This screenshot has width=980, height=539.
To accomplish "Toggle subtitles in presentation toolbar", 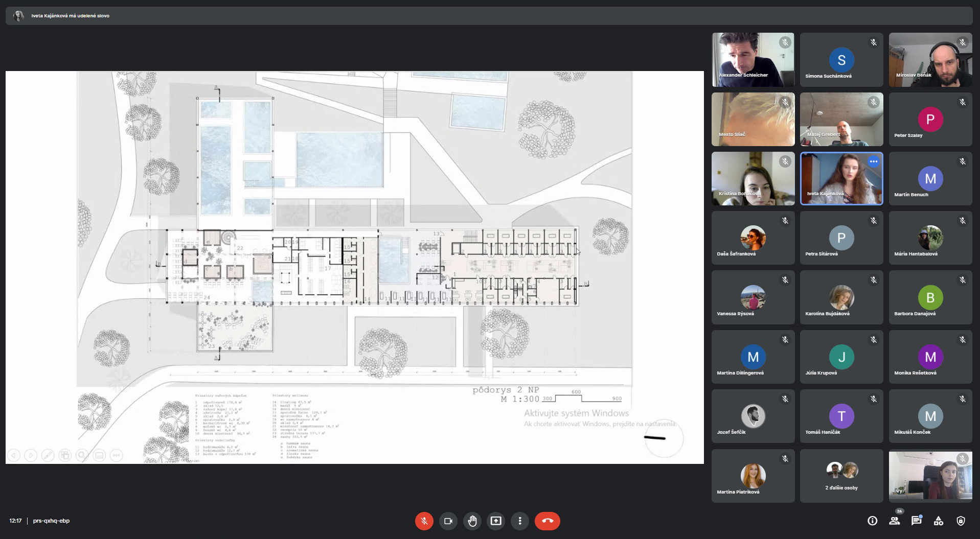I will point(99,455).
